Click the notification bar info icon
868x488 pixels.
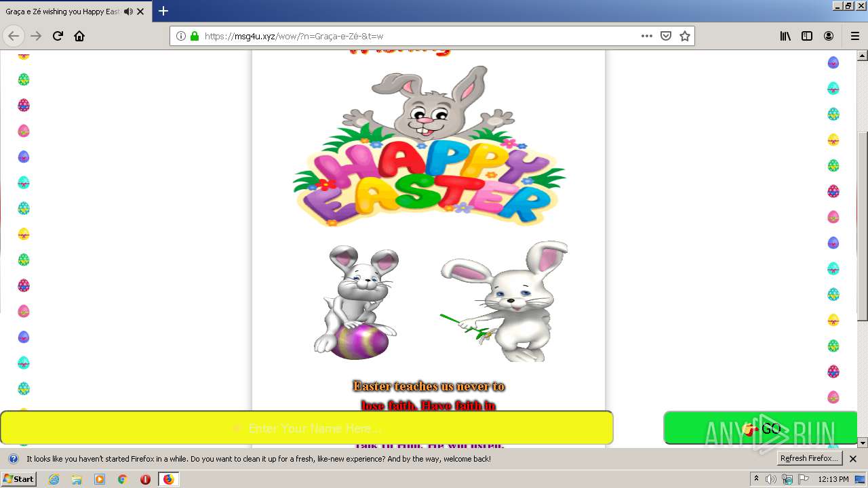pyautogui.click(x=13, y=459)
